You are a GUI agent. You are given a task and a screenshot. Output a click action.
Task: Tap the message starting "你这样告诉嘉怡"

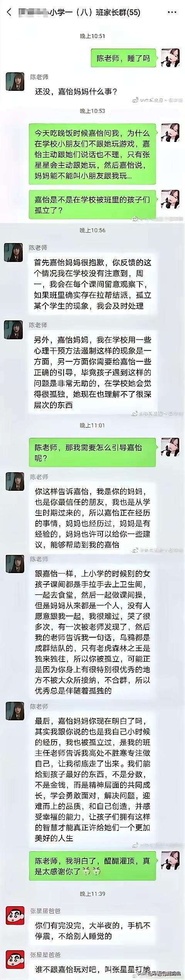[x=92, y=518]
